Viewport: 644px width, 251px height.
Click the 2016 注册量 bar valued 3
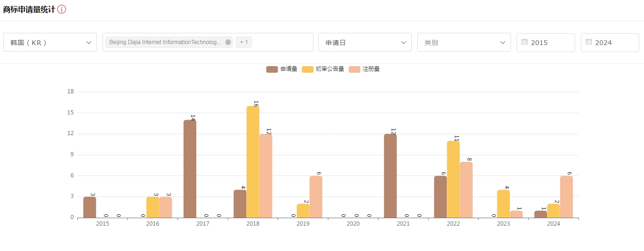[x=165, y=207]
